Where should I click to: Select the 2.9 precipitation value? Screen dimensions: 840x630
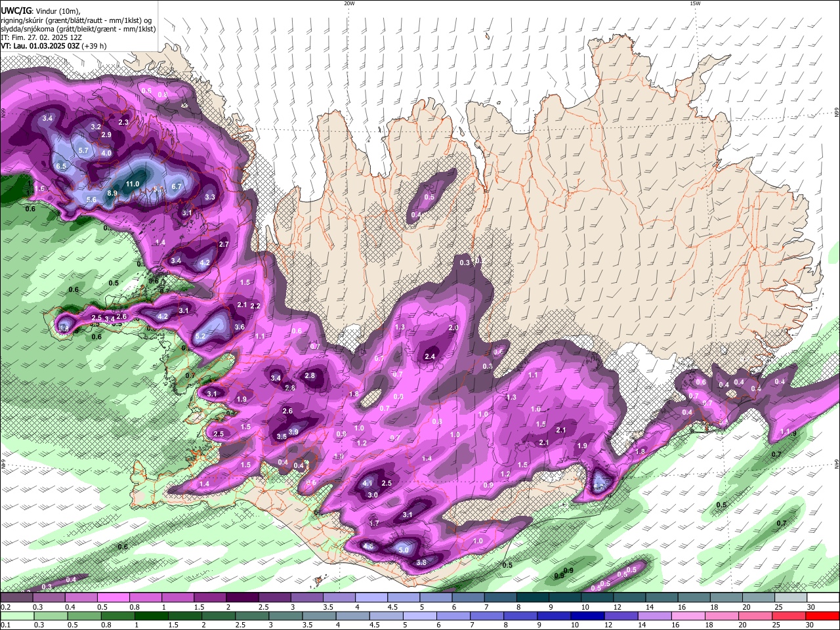pos(106,135)
